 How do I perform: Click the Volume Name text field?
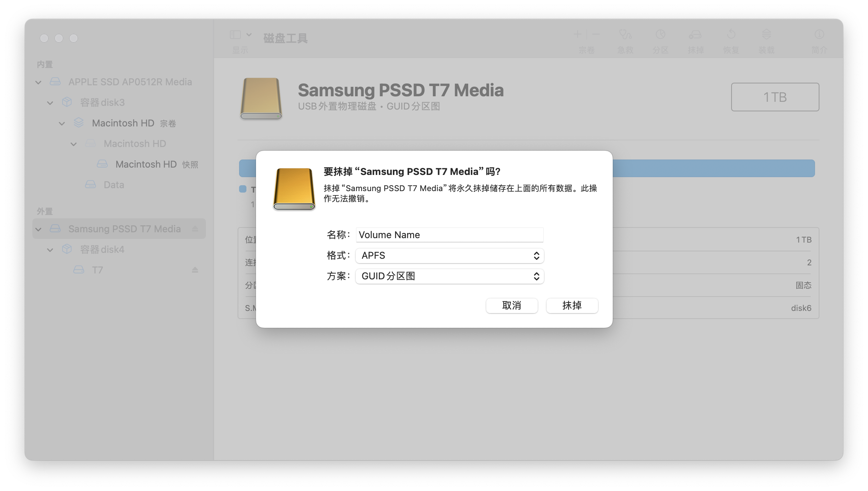(449, 235)
